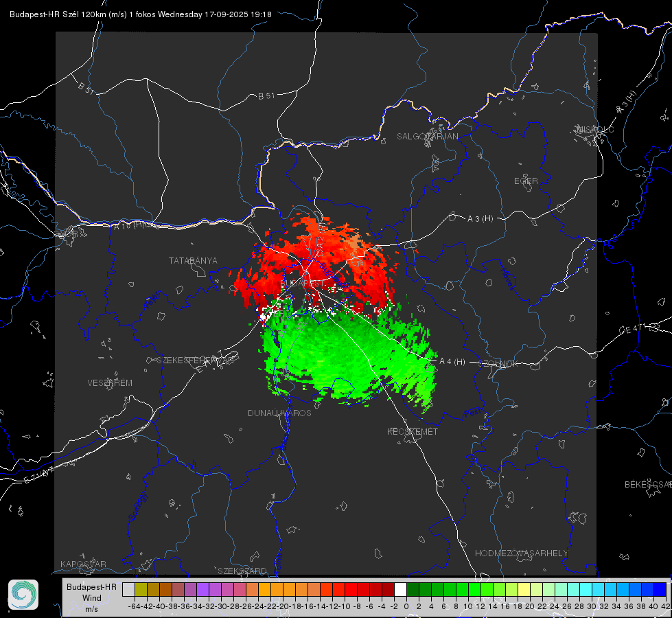Click the green radar echo south of Budapest
Screen dimensions: 672x618
[343, 356]
